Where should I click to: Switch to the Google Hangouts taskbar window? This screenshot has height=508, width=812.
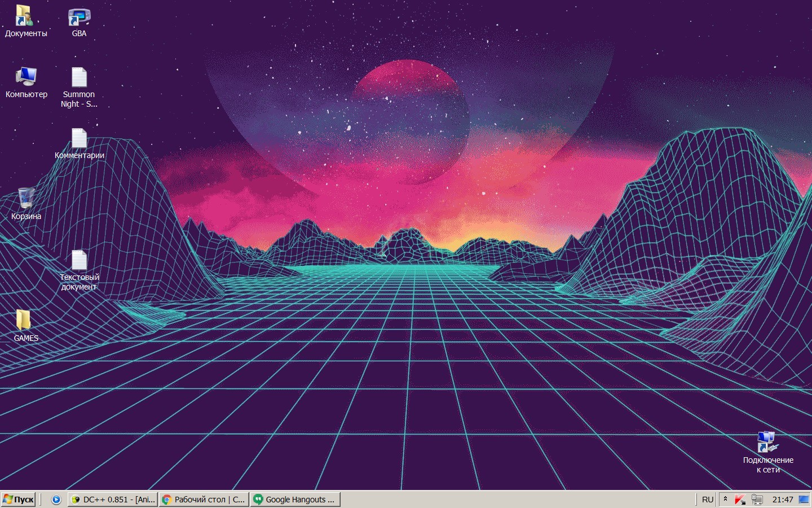pyautogui.click(x=295, y=500)
